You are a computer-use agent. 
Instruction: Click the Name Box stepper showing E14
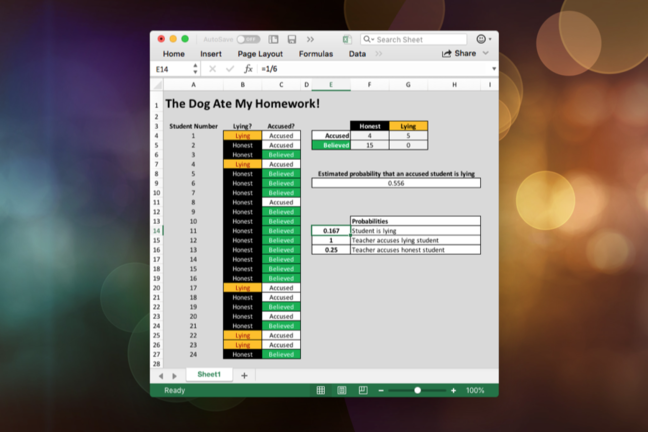coord(195,69)
